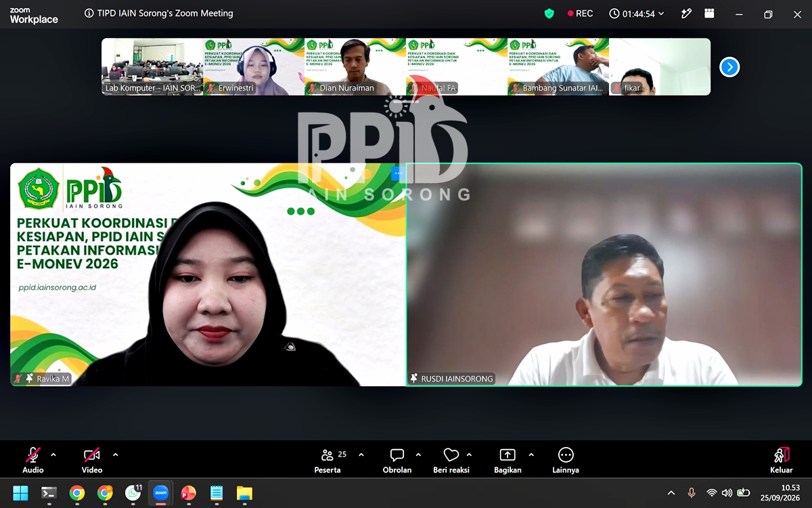Expand video options arrow next to Video

pos(115,454)
